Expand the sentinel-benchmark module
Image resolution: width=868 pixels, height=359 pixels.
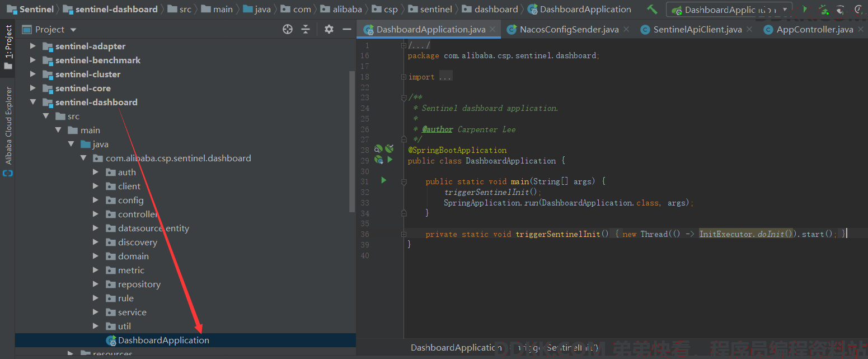tap(33, 60)
